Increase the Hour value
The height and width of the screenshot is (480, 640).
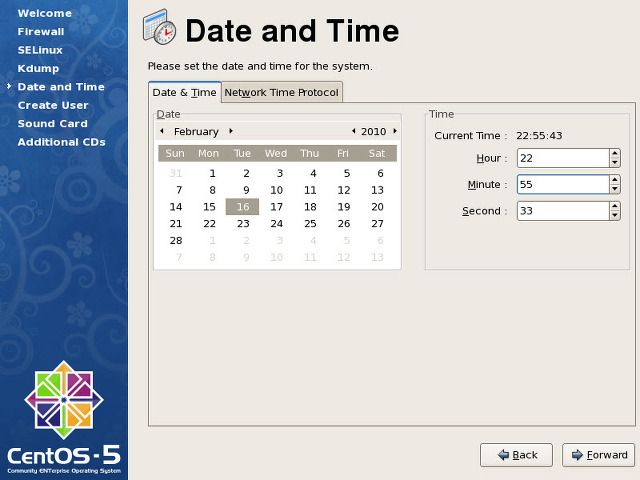[615, 153]
